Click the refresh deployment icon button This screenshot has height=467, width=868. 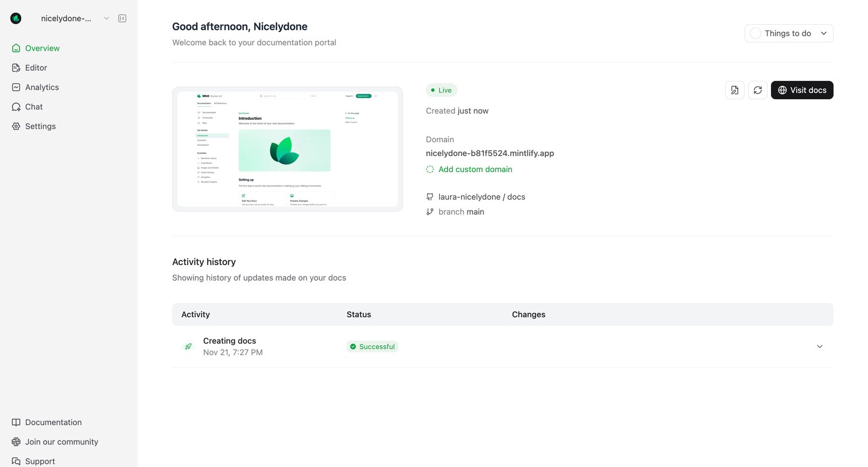tap(758, 90)
